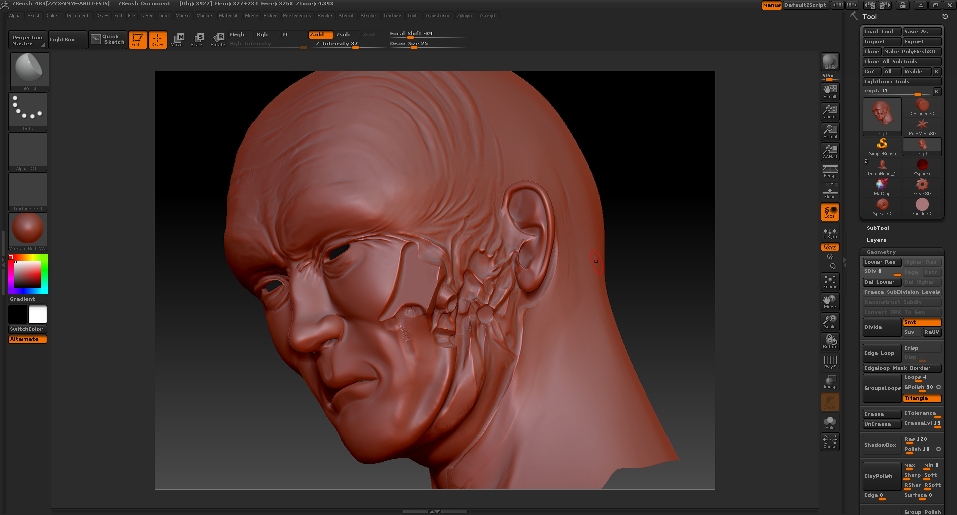Click the current brush thumbnail
Image resolution: width=957 pixels, height=515 pixels.
pyautogui.click(x=28, y=70)
